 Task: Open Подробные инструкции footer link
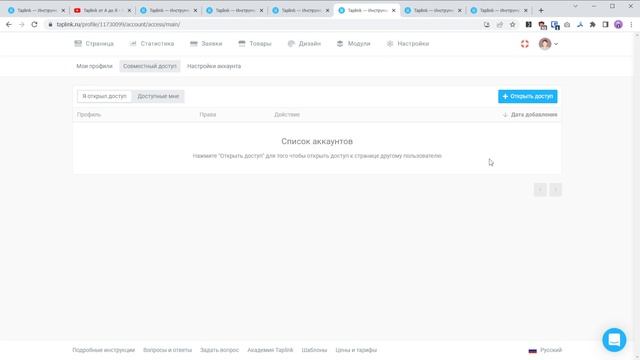pos(104,350)
